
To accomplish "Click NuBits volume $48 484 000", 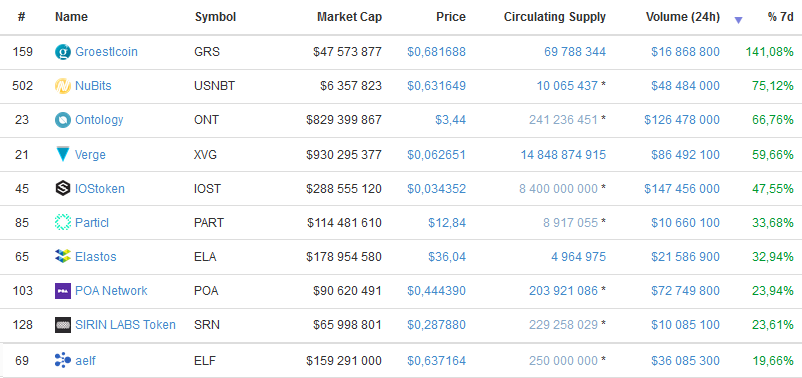I will coord(685,86).
